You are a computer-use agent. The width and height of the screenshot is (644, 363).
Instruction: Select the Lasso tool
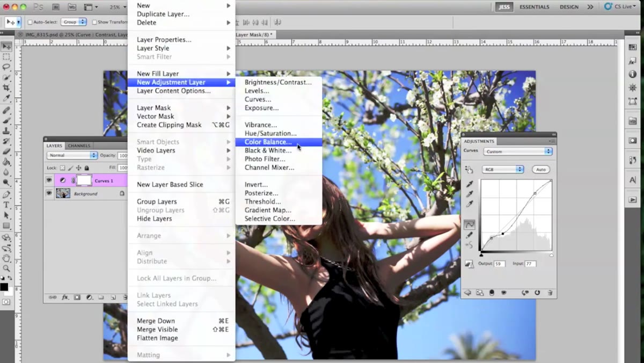click(x=6, y=67)
